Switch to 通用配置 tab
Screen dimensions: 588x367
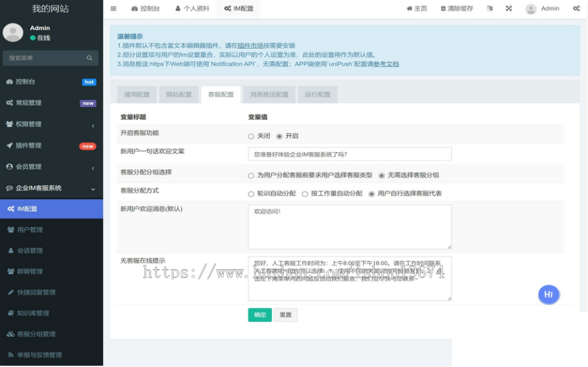coord(137,95)
